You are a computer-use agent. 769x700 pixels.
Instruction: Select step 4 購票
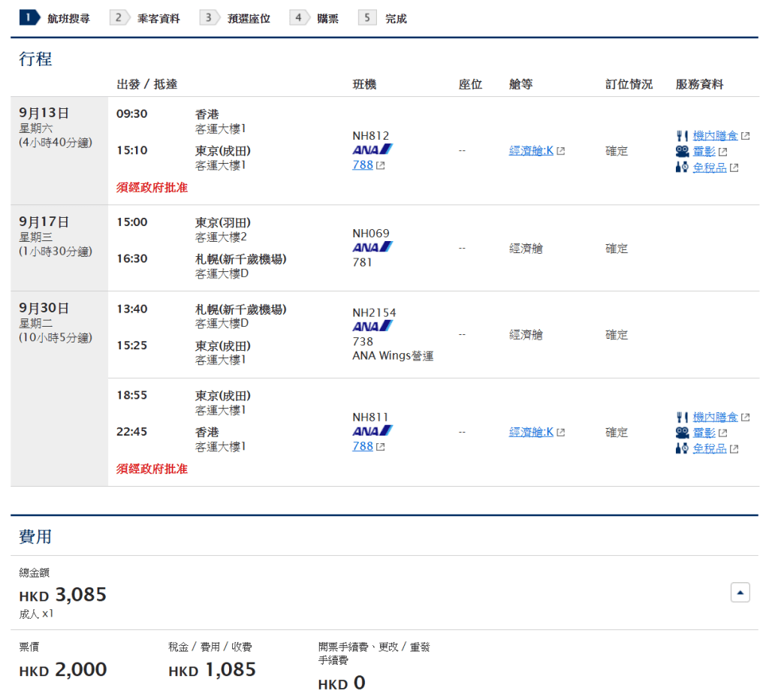[x=315, y=18]
